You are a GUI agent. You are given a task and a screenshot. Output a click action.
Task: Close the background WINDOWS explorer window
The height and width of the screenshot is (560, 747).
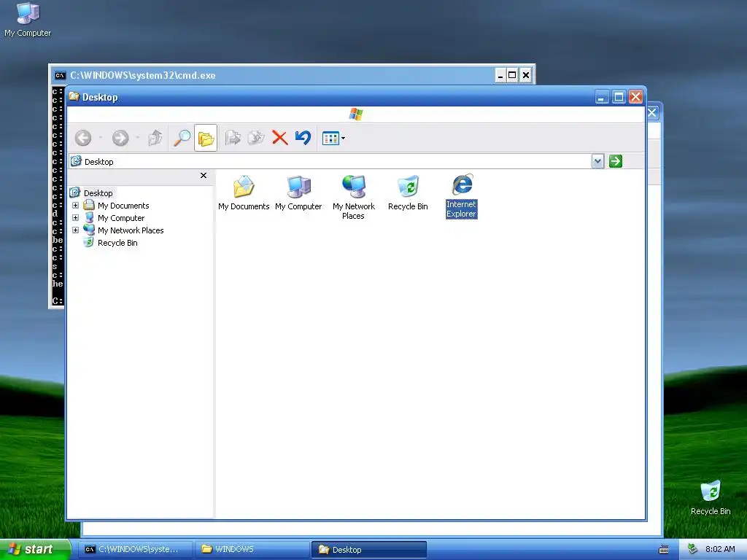click(652, 113)
